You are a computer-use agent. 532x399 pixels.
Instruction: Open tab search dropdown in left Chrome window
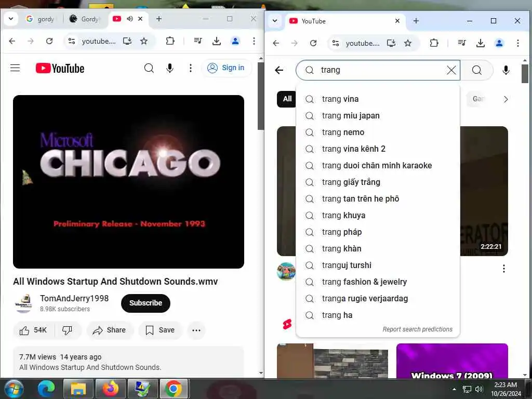coord(11,19)
